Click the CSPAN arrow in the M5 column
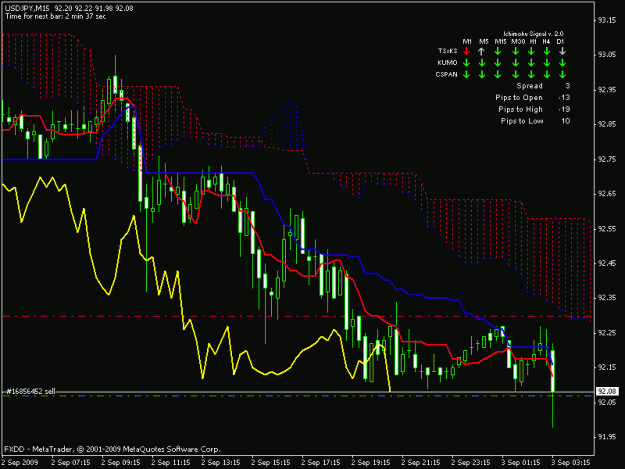Image resolution: width=625 pixels, height=469 pixels. (x=482, y=75)
